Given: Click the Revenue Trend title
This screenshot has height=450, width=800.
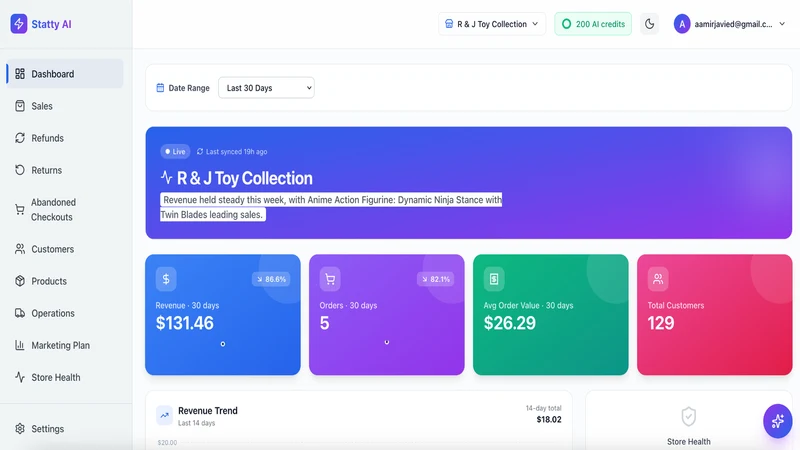Looking at the screenshot, I should pos(208,411).
